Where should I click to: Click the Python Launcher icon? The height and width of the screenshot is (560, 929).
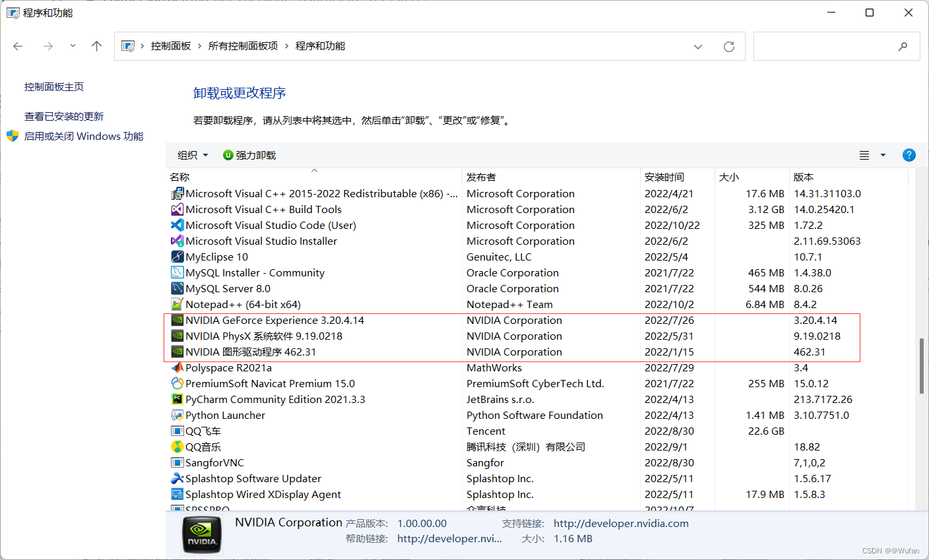[177, 416]
